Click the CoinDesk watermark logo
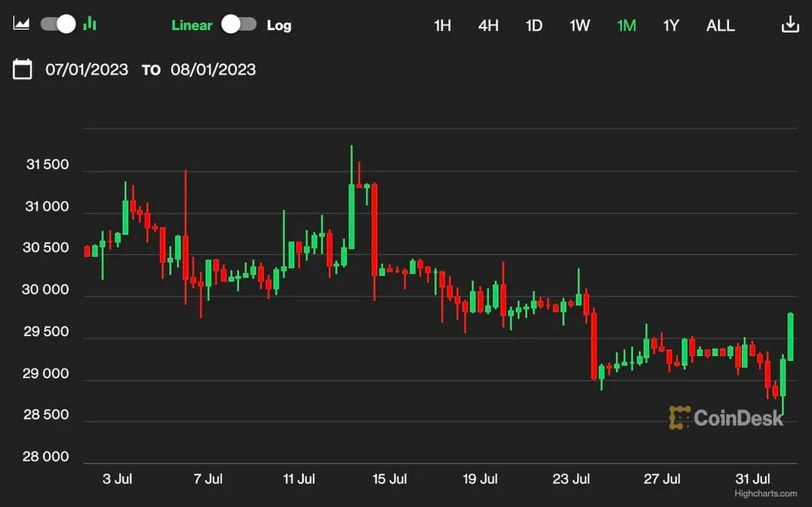This screenshot has height=507, width=812. pos(726,417)
